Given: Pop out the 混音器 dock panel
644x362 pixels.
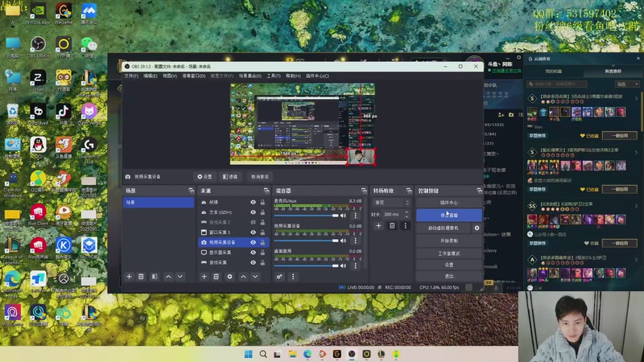Looking at the screenshot, I should tap(364, 191).
